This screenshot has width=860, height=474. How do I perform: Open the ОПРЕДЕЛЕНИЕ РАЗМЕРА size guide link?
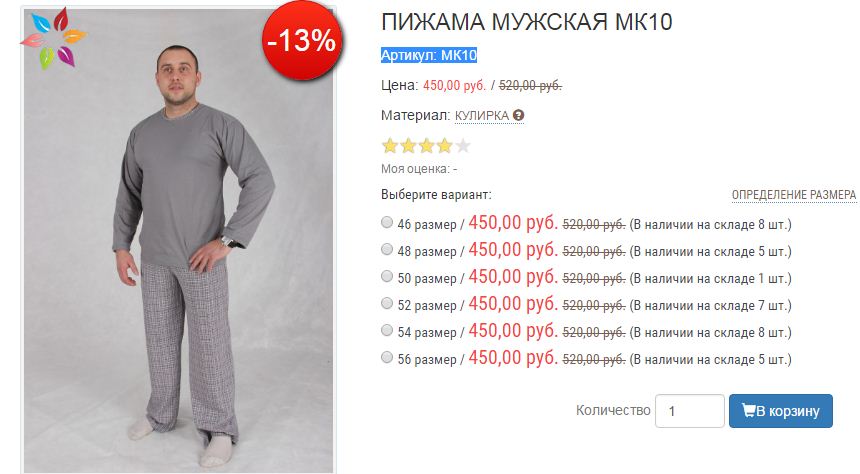794,195
